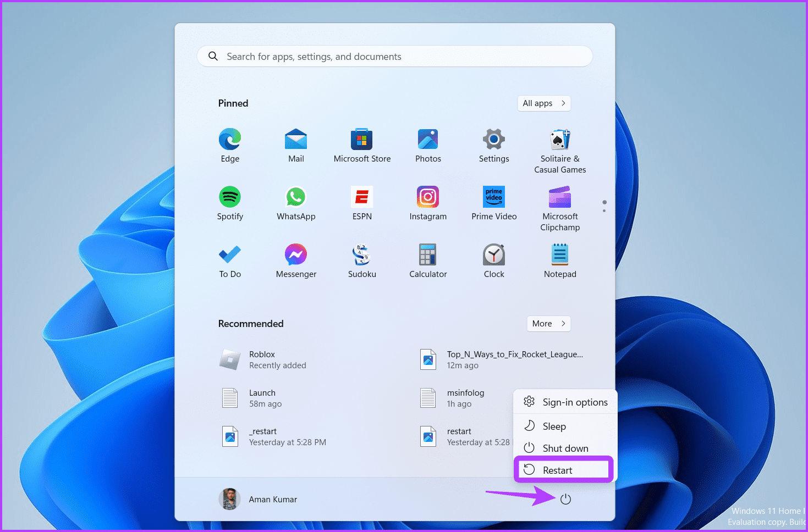Image resolution: width=808 pixels, height=532 pixels.
Task: Launch Instagram
Action: pos(428,203)
